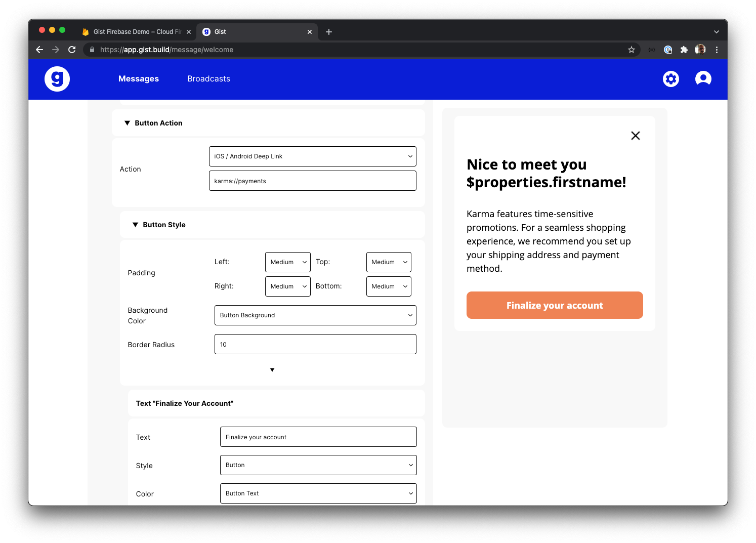Image resolution: width=756 pixels, height=543 pixels.
Task: Click the Finalize your account button
Action: click(555, 305)
